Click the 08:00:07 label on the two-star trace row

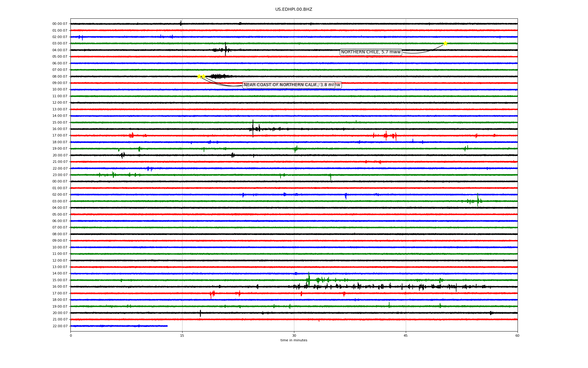coord(60,76)
